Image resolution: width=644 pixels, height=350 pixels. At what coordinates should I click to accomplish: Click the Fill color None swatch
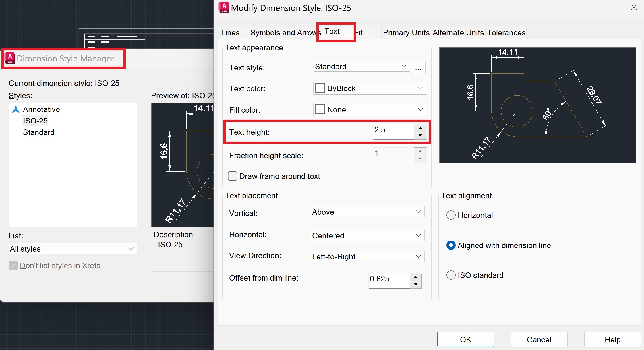point(320,109)
